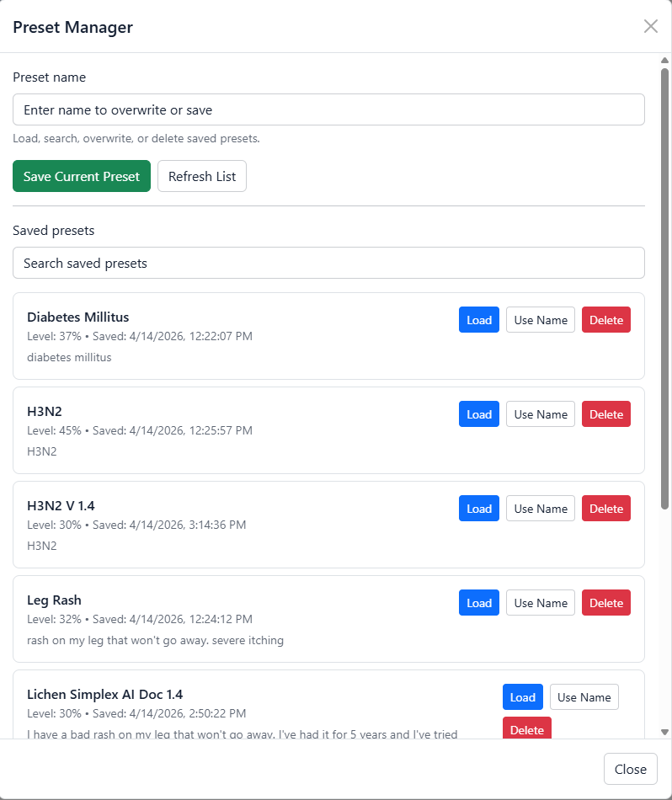Load the Leg Rash preset

coord(478,603)
